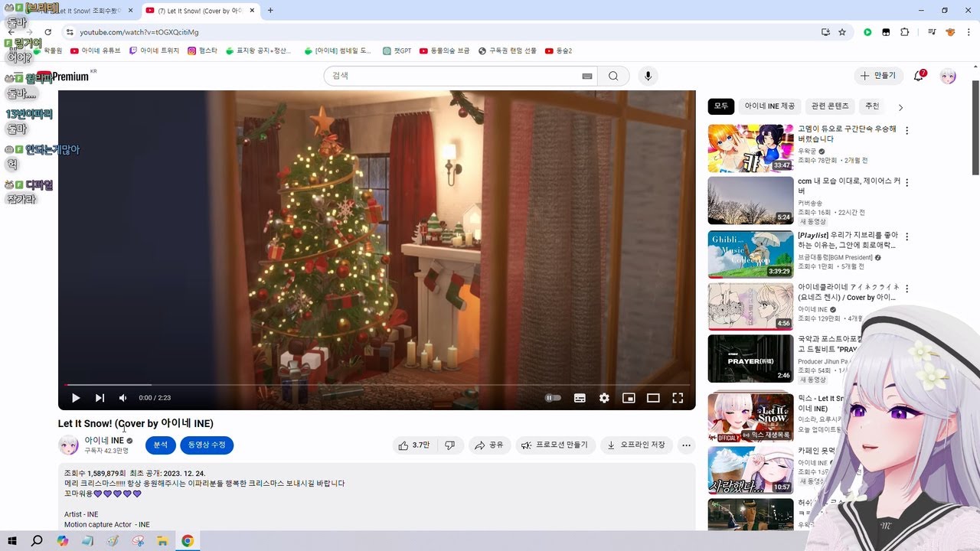The height and width of the screenshot is (551, 980).
Task: Open options for ccm 내 모습 이대로 video
Action: pos(907,184)
